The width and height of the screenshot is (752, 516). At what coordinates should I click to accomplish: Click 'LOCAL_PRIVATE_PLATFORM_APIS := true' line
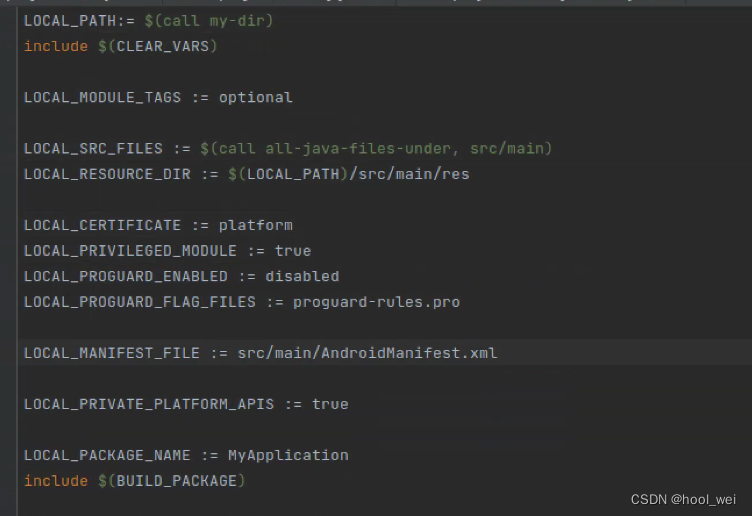pyautogui.click(x=186, y=404)
